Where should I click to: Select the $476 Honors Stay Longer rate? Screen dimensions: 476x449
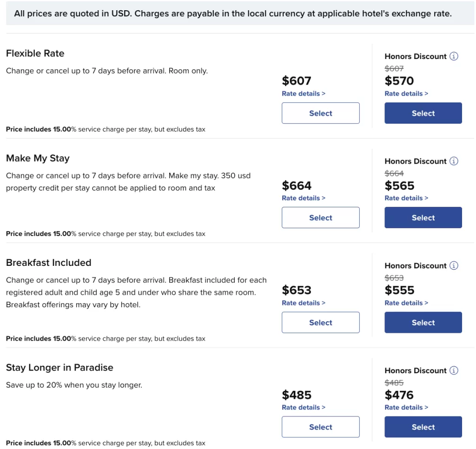click(423, 427)
